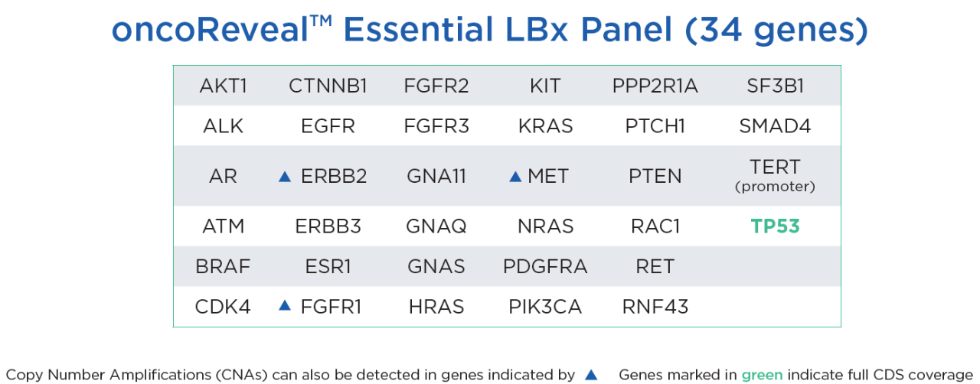
Task: Select the BRAF gene entry
Action: point(223,267)
